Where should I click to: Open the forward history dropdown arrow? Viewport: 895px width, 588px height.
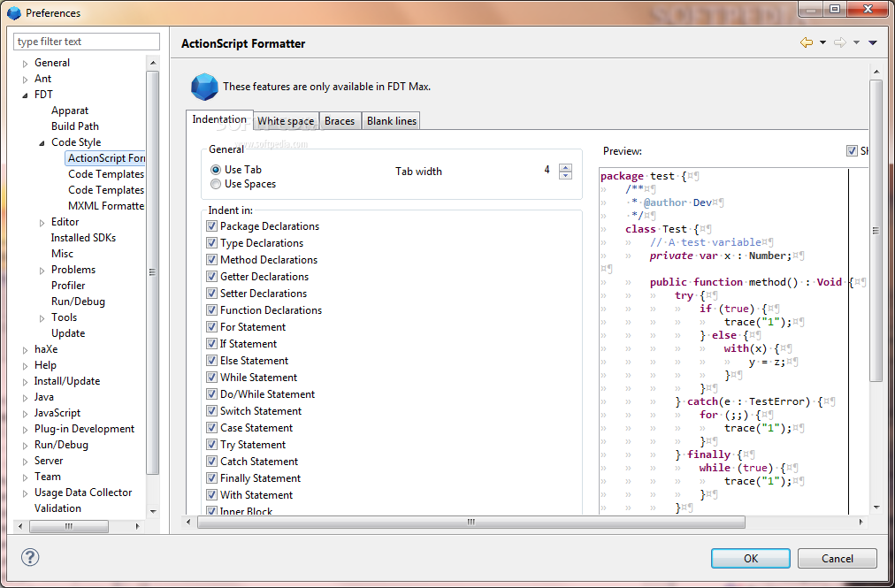[x=856, y=42]
